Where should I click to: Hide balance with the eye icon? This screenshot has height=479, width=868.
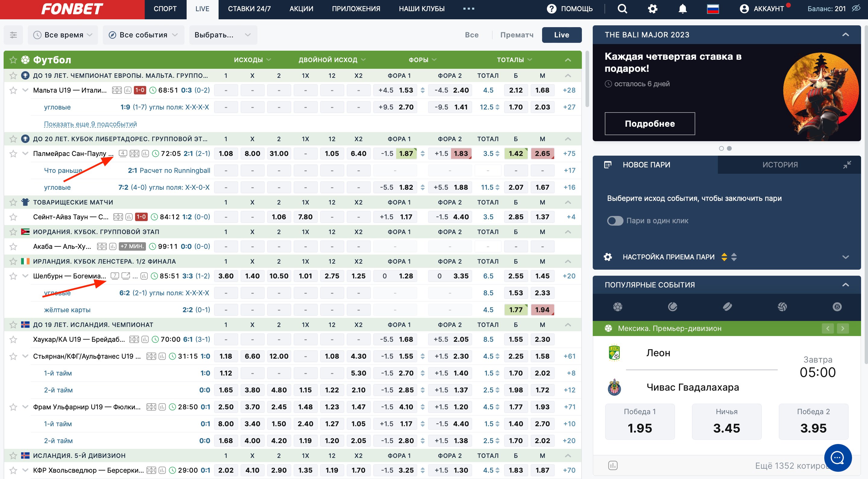click(x=856, y=9)
